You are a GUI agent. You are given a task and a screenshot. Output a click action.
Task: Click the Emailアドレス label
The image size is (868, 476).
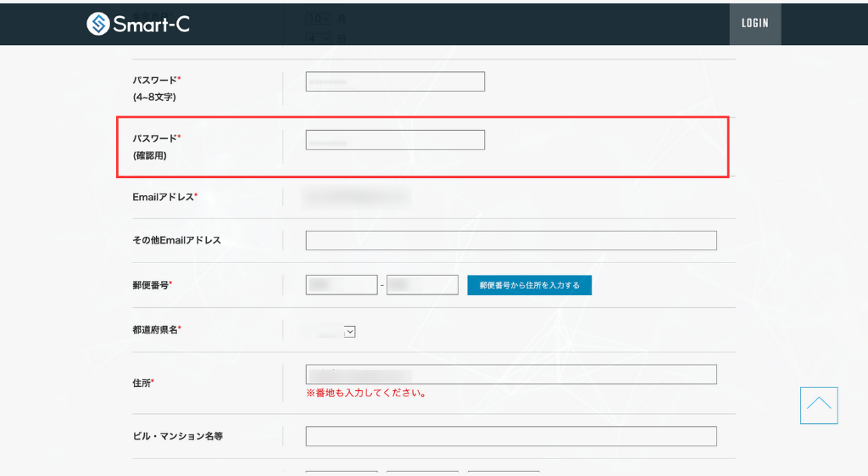(165, 197)
